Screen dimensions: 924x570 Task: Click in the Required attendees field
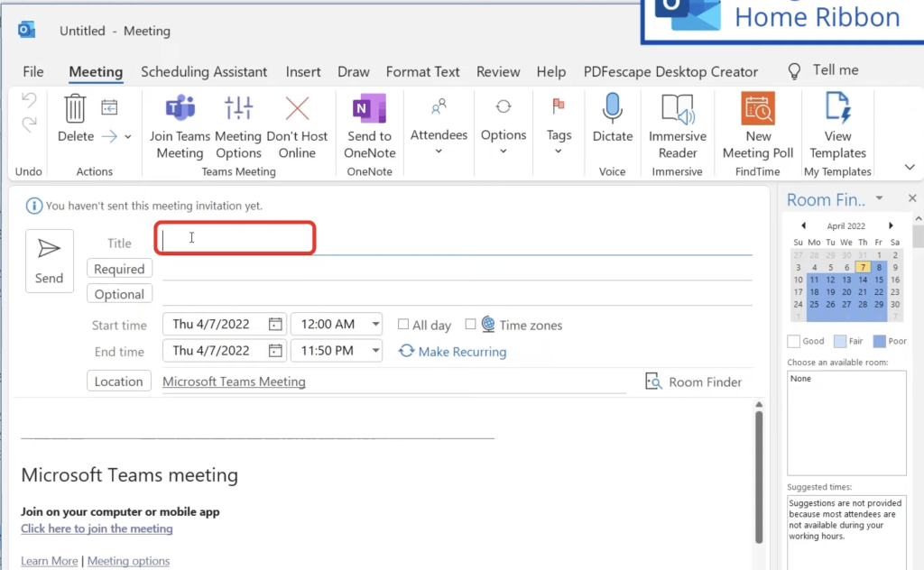pos(457,269)
